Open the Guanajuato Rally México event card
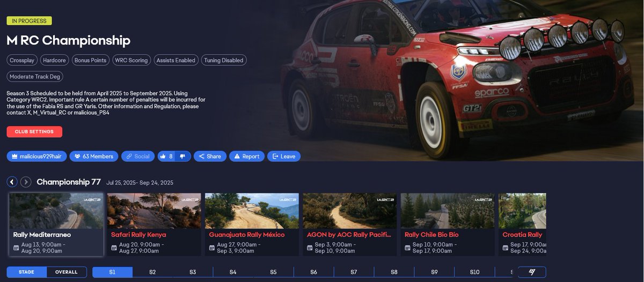644x282 pixels. (252, 225)
